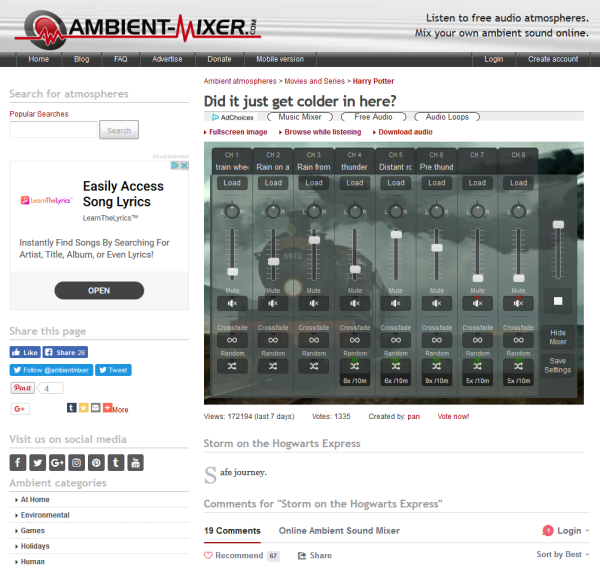The width and height of the screenshot is (600, 566).
Task: Open Ambient Mixer Facebook social icon
Action: (18, 463)
